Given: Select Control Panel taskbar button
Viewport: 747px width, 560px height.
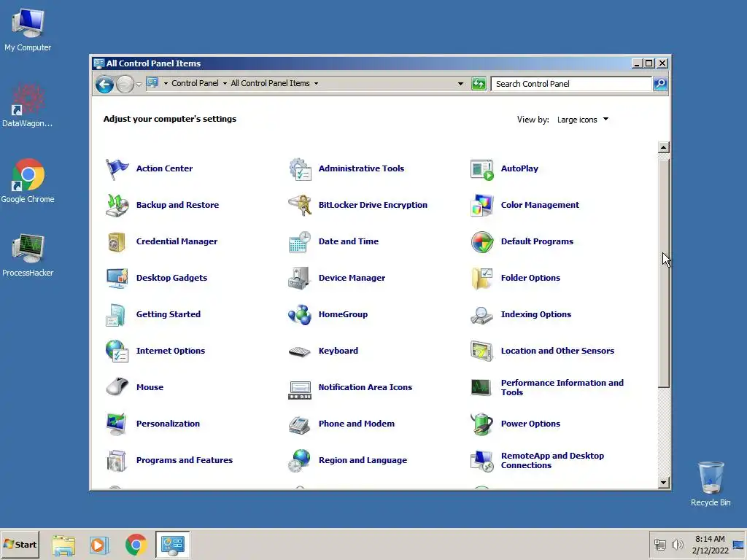Looking at the screenshot, I should click(172, 545).
